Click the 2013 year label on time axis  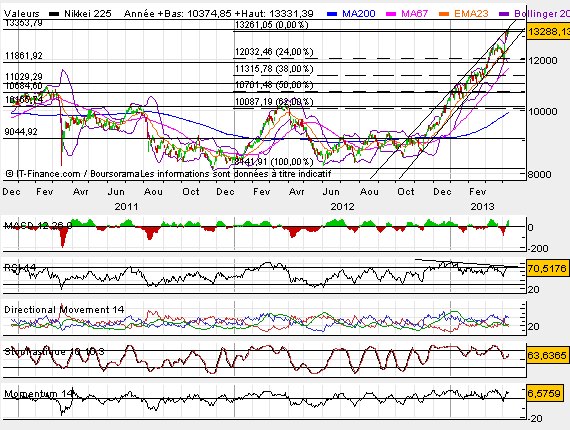point(482,206)
